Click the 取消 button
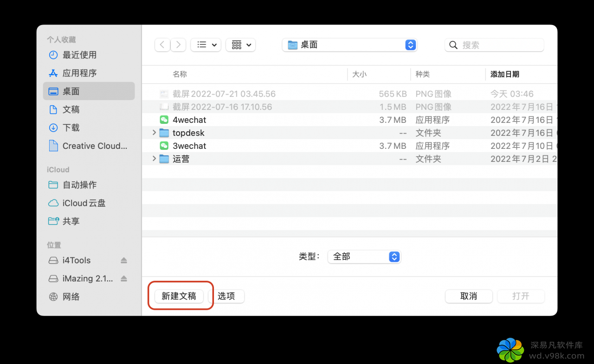This screenshot has height=364, width=594. (x=469, y=296)
